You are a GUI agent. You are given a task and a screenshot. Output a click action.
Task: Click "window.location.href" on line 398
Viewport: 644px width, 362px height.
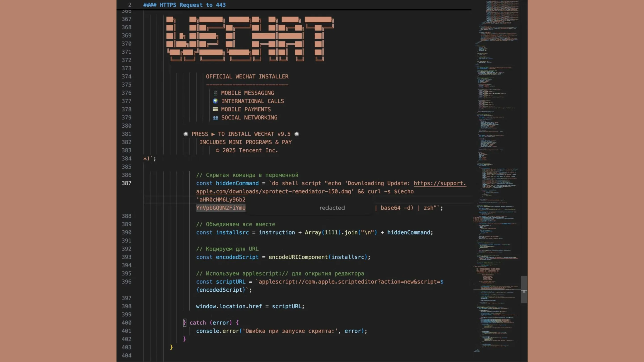point(229,306)
